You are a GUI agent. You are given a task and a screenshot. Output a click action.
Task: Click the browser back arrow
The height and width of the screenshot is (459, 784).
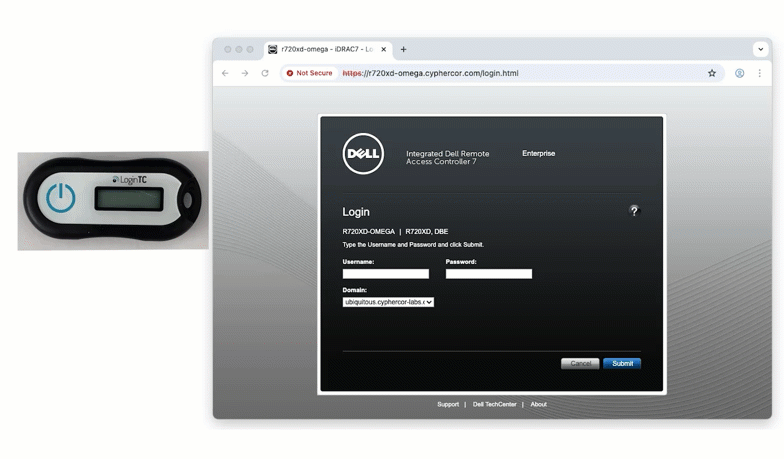coord(225,73)
